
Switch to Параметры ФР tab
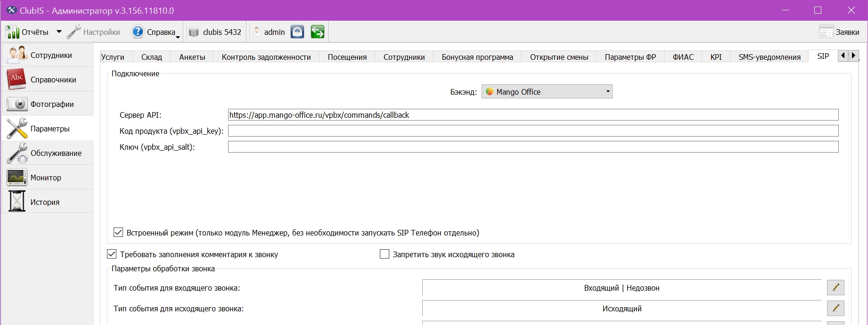coord(631,57)
